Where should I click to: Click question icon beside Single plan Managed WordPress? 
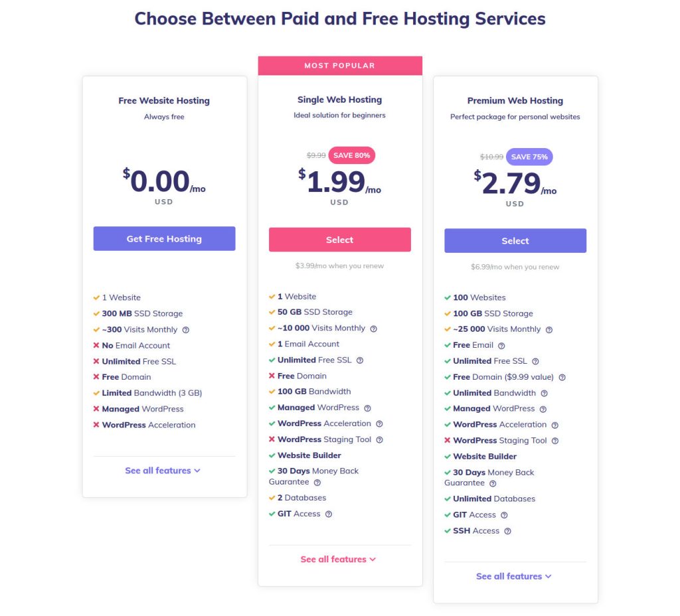tap(367, 408)
